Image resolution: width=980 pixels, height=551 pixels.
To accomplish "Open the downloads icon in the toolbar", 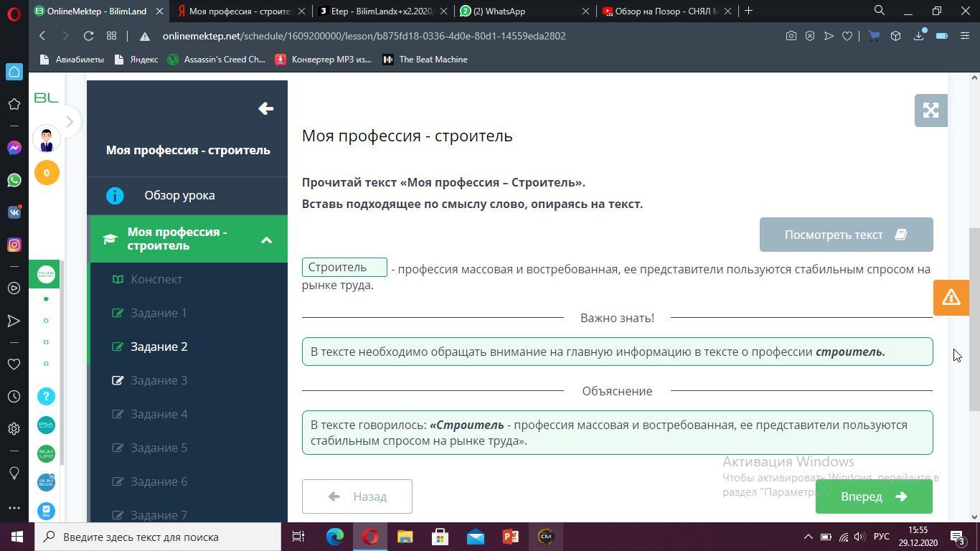I will 919,36.
